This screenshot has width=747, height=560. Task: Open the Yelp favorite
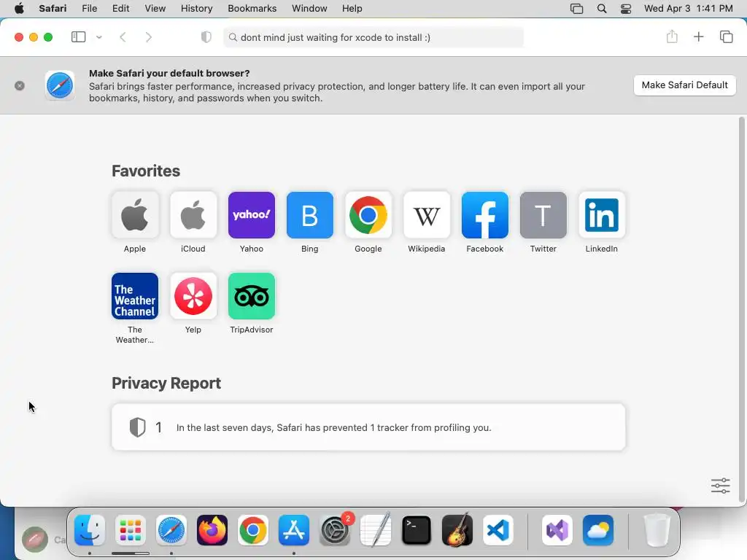coord(193,296)
